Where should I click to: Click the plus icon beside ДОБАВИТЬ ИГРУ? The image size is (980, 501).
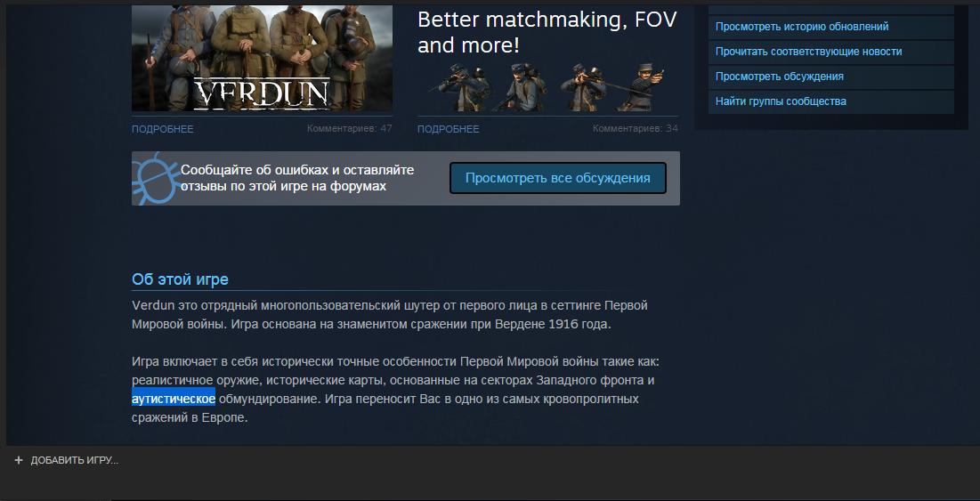[18, 460]
